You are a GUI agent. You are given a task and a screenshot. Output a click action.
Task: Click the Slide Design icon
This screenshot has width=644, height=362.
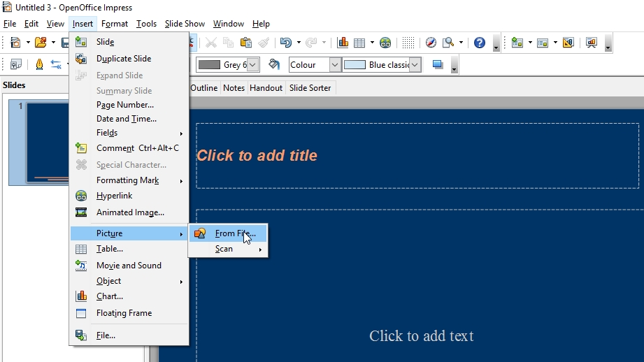point(568,42)
